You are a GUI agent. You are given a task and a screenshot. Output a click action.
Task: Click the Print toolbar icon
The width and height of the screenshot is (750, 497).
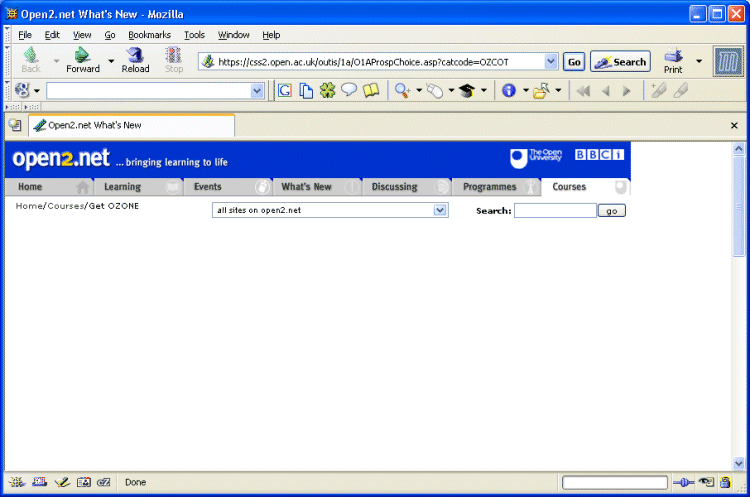click(x=673, y=61)
